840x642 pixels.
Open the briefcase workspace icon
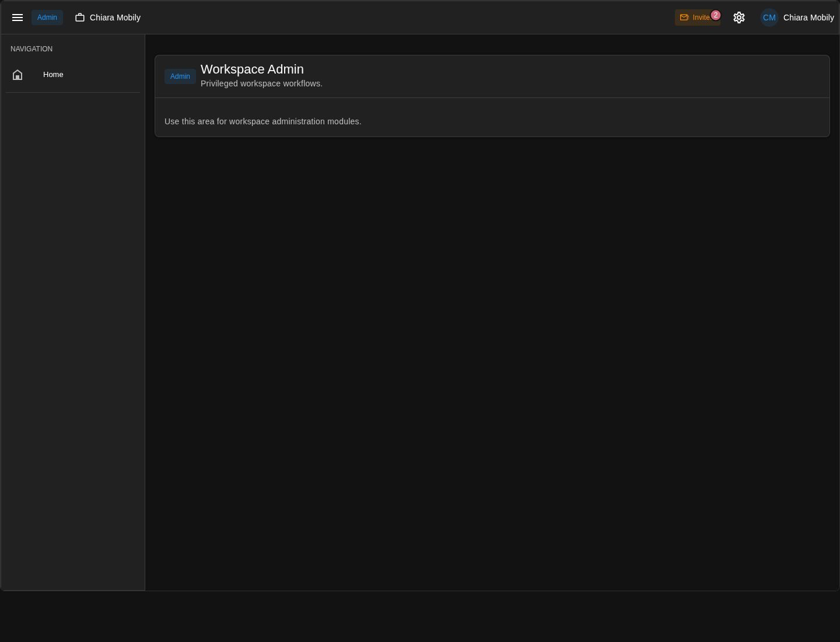(80, 18)
